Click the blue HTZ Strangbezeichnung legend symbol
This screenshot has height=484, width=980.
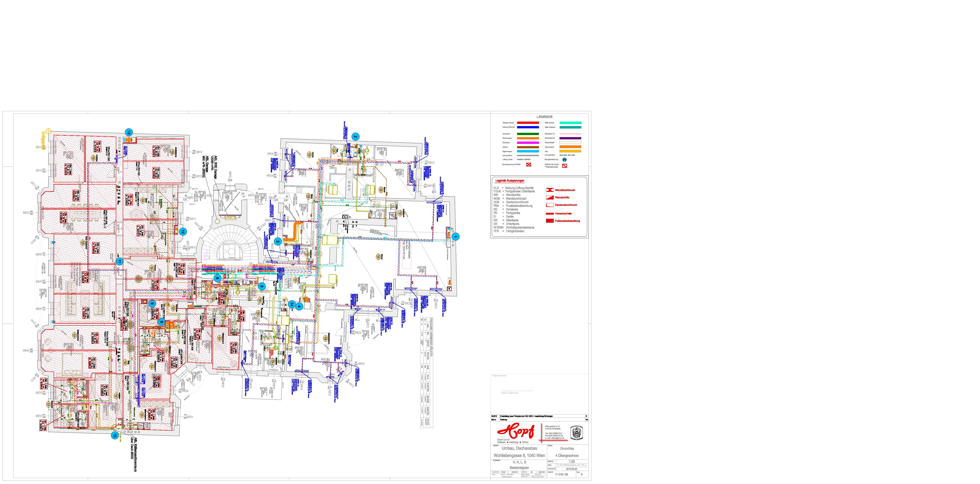pyautogui.click(x=565, y=160)
